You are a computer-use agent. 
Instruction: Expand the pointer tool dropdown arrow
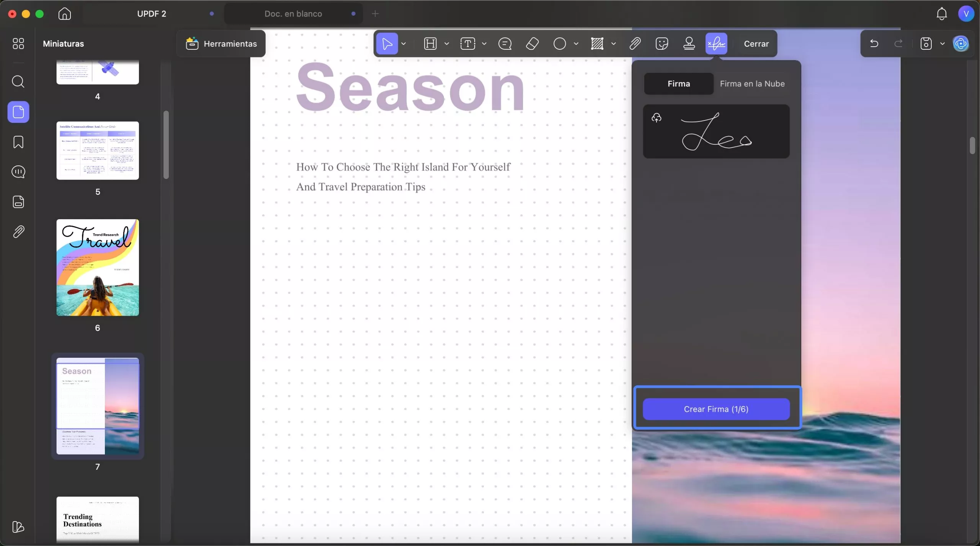(x=403, y=44)
